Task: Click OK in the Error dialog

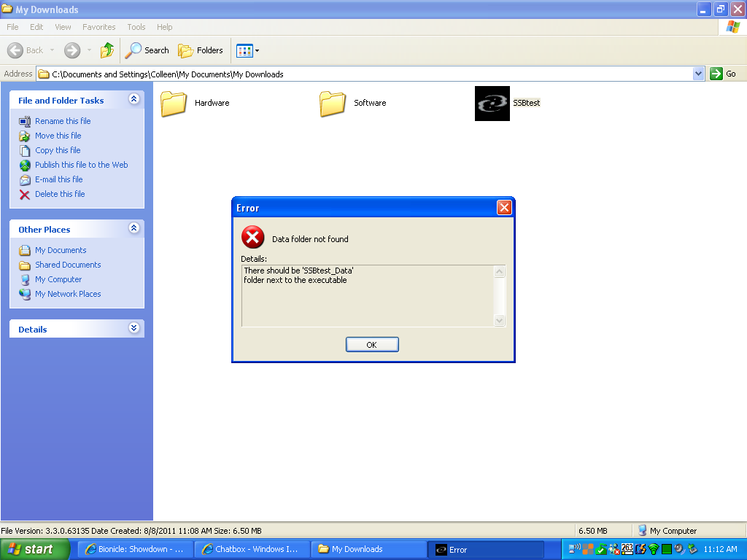Action: click(x=372, y=345)
